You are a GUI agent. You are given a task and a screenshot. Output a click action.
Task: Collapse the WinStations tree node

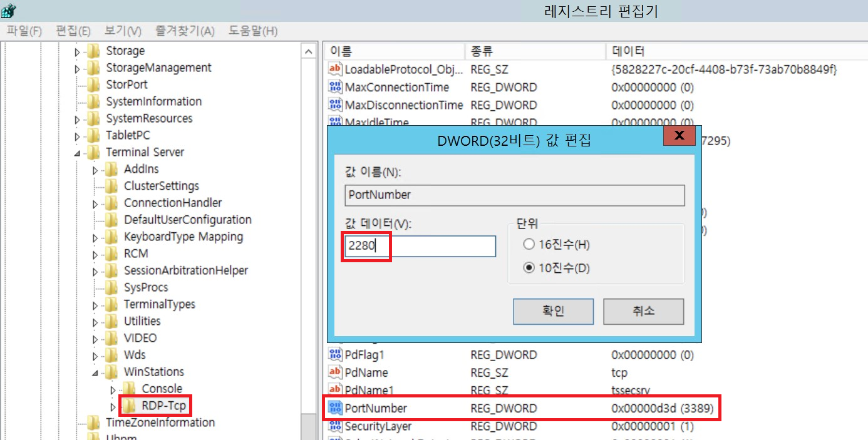(95, 372)
